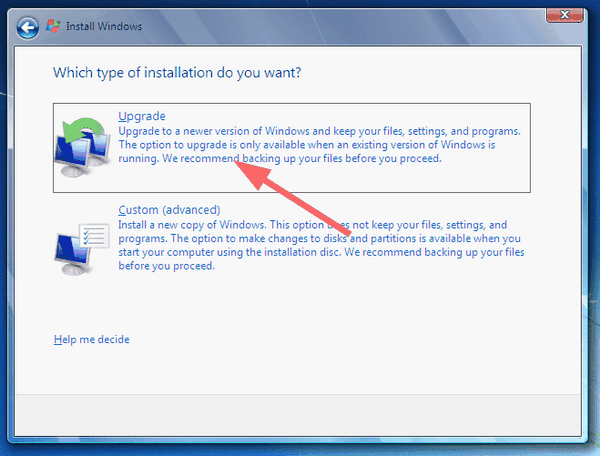
Task: Click the Upgrade computers icon with green arrow
Action: click(x=83, y=147)
